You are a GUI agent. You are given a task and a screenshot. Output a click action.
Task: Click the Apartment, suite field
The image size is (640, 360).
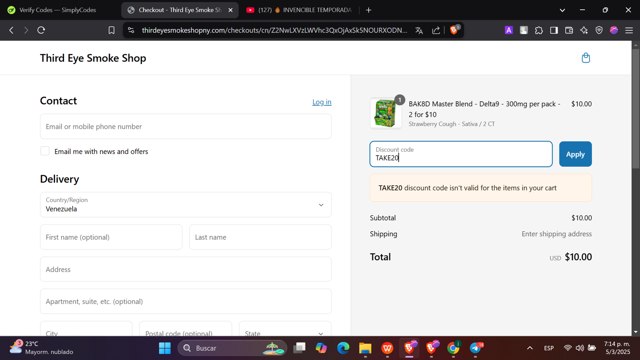point(186,301)
